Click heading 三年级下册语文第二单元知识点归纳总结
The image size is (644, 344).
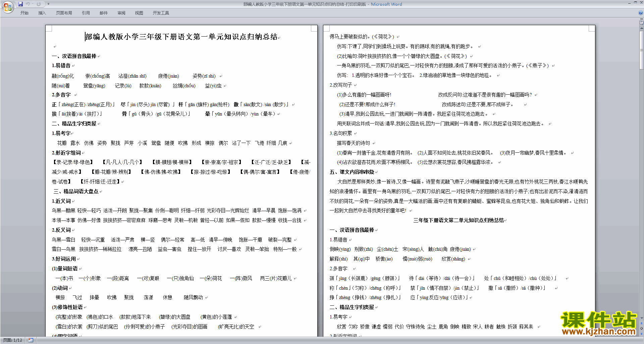pos(459,220)
